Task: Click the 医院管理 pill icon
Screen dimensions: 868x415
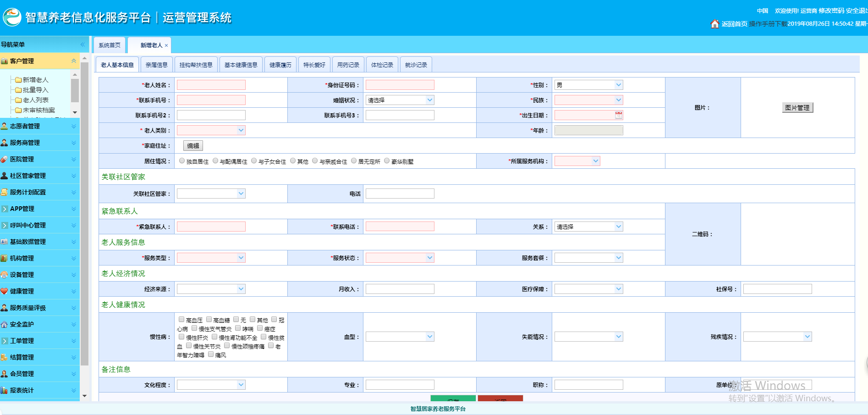Action: [5, 159]
